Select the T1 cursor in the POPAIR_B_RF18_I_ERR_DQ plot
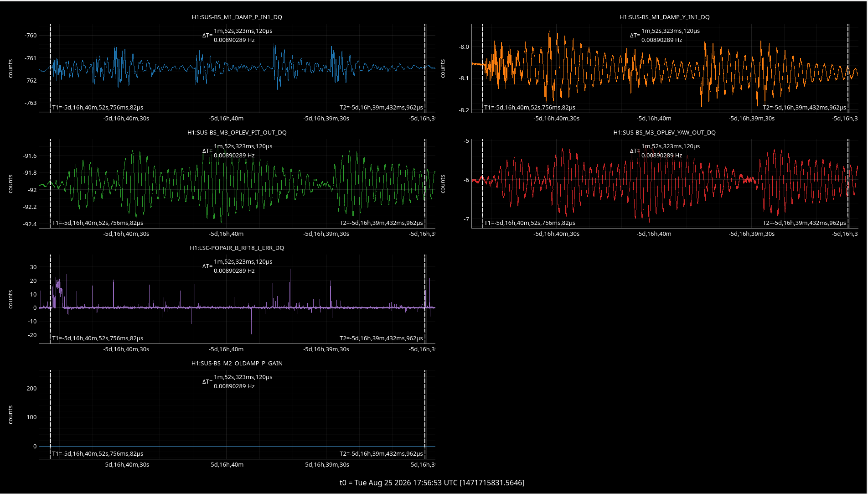Viewport: 868px width, 494px height. 50,299
